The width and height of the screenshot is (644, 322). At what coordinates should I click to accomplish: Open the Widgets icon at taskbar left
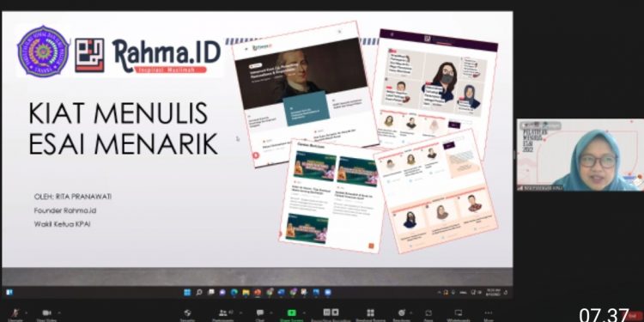9,293
